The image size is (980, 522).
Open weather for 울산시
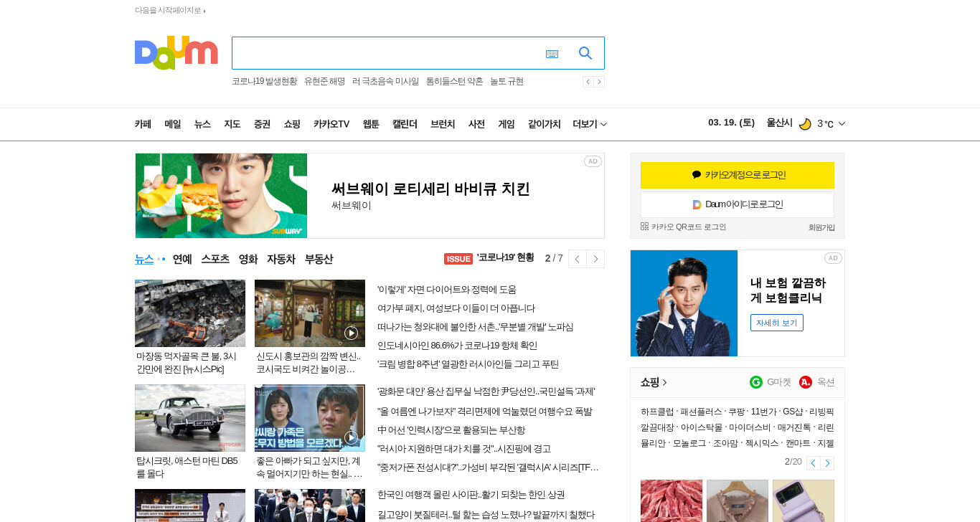[779, 123]
